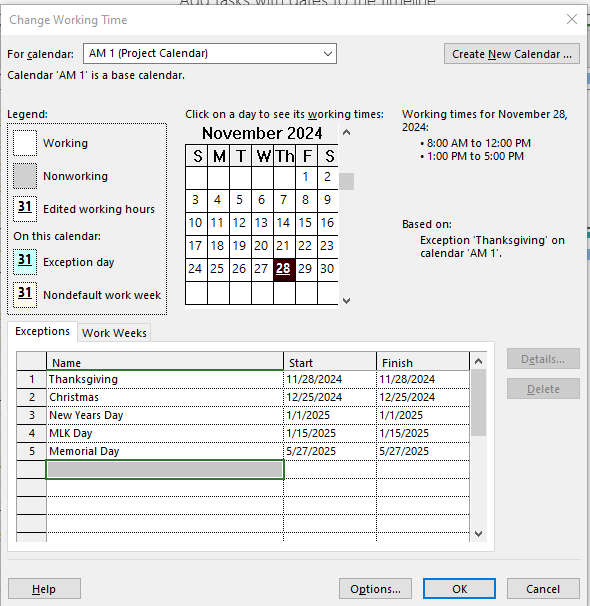Open the For calendar dropdown

(x=210, y=53)
